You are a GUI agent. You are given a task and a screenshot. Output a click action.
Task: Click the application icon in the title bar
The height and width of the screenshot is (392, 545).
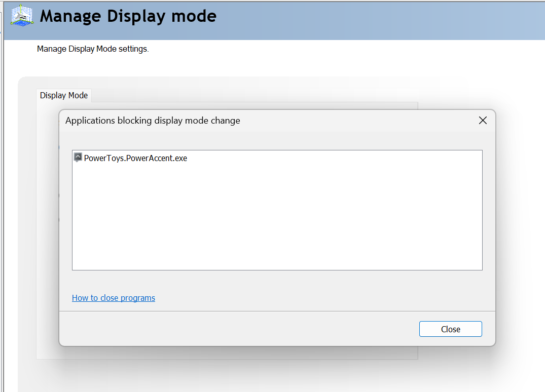[21, 16]
